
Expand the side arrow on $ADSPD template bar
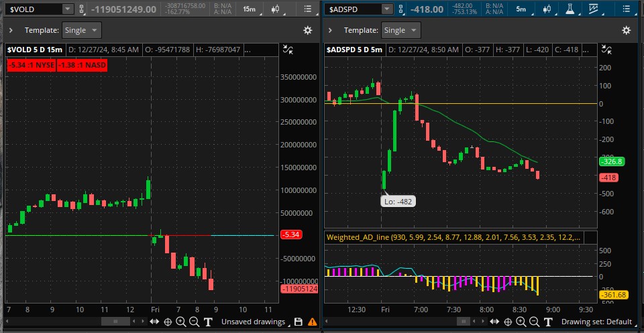click(x=330, y=30)
